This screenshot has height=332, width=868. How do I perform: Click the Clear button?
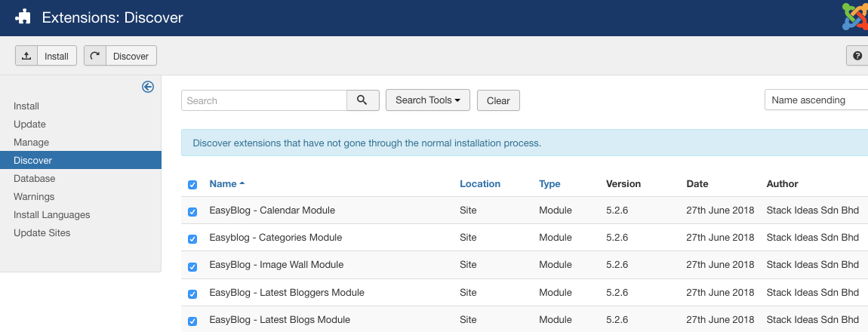(498, 100)
